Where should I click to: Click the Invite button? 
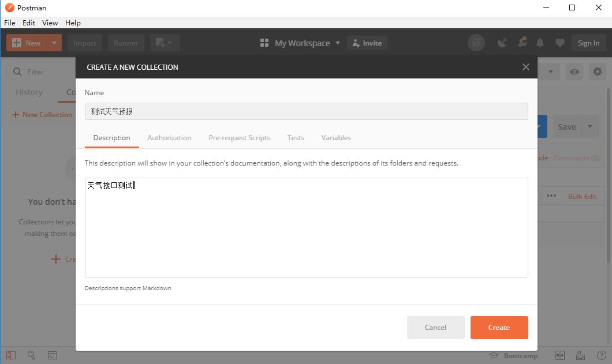[x=367, y=43]
